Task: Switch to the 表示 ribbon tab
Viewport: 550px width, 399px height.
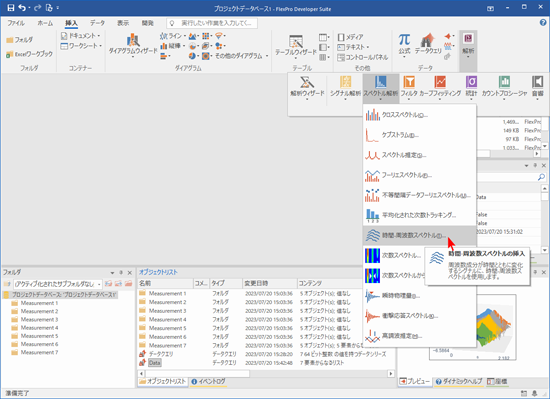Action: pyautogui.click(x=123, y=23)
